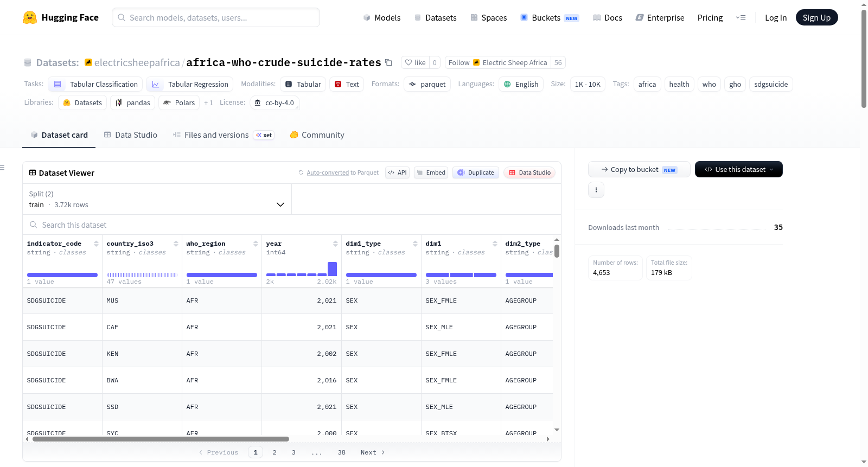
Task: Open Datasets in the top navigation
Action: click(435, 17)
